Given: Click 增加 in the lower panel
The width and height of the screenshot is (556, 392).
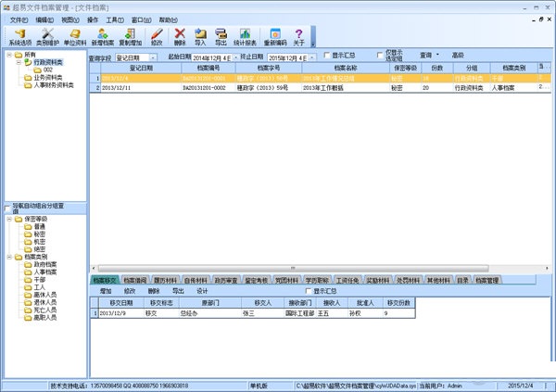Looking at the screenshot, I should (103, 290).
